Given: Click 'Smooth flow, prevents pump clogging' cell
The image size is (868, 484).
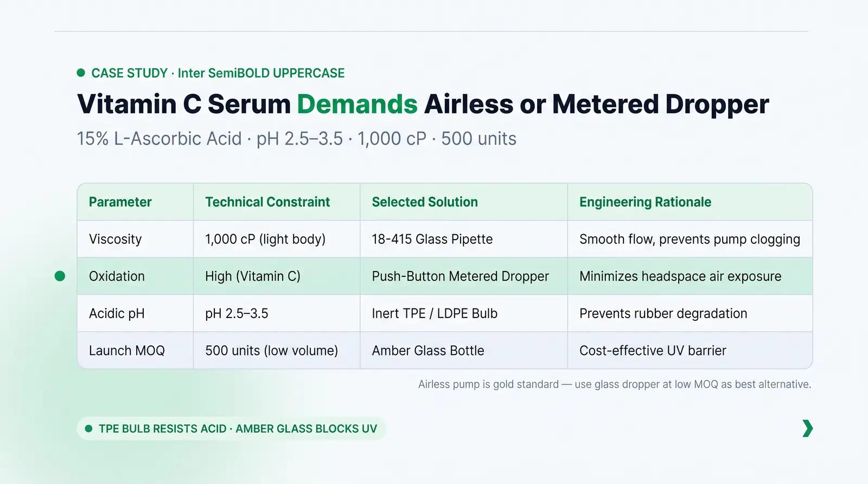Looking at the screenshot, I should click(x=690, y=239).
